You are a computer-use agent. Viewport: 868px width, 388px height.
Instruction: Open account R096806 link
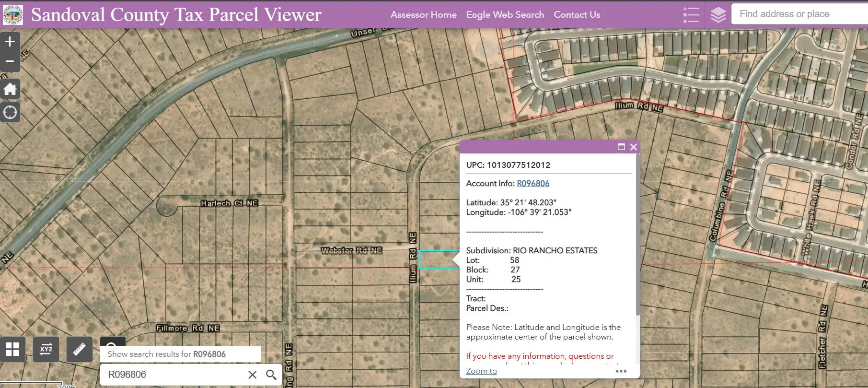pos(533,183)
